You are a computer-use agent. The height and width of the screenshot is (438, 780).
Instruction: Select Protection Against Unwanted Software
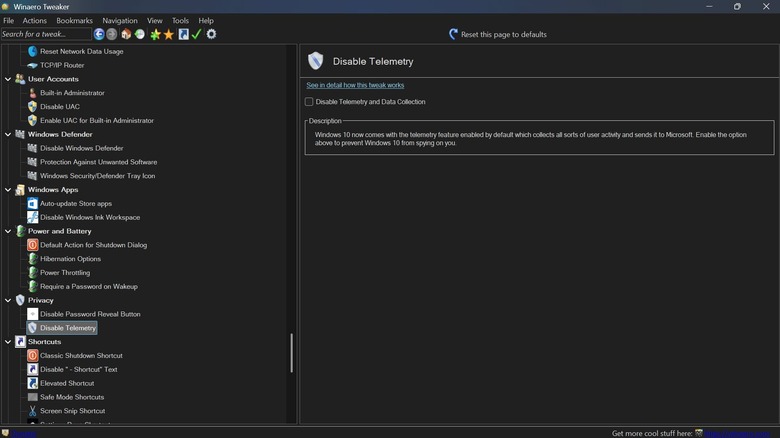tap(98, 162)
